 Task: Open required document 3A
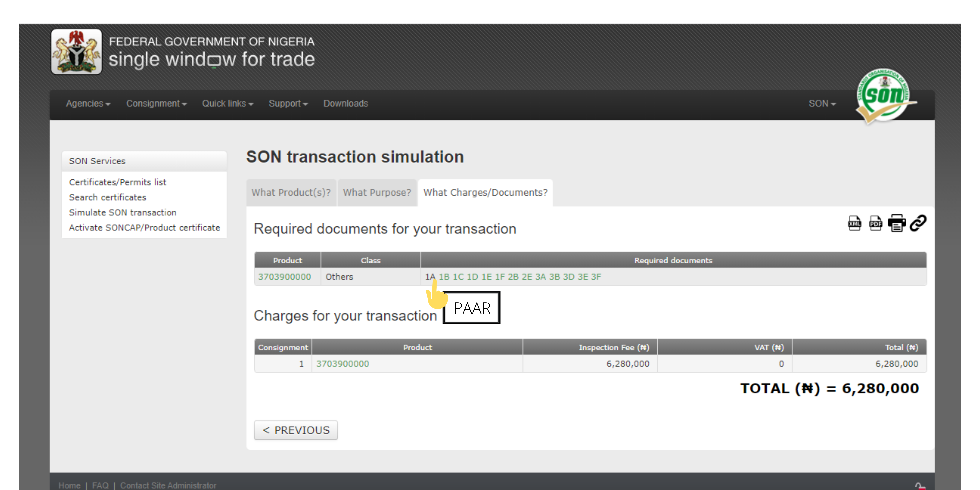[541, 277]
